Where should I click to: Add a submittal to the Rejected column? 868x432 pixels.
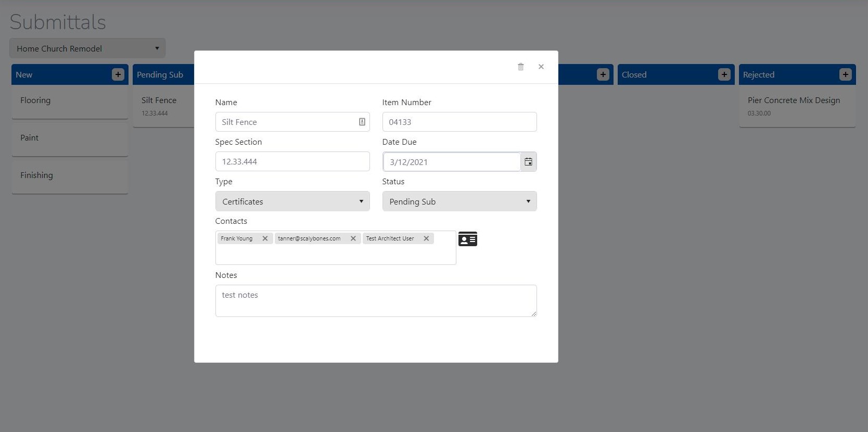[x=845, y=74]
